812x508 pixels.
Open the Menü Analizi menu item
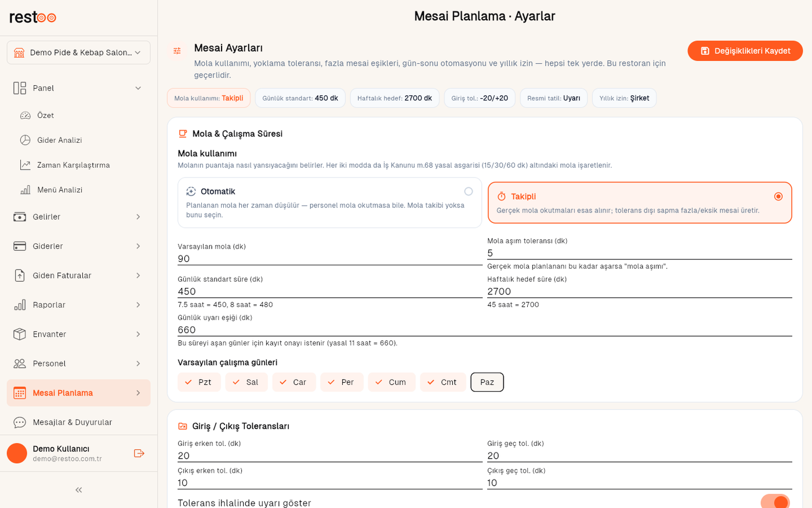tap(79, 190)
